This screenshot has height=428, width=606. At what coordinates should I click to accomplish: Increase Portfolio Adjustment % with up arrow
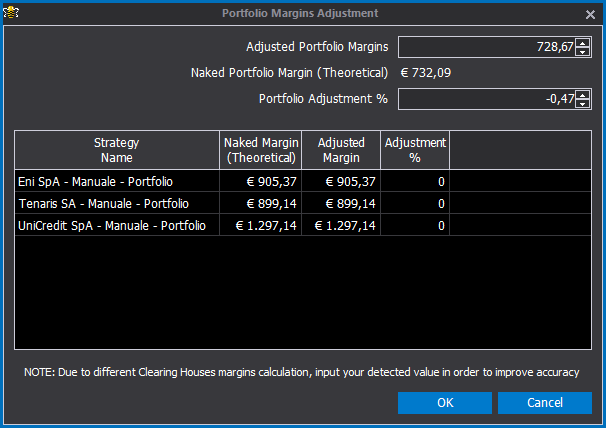(582, 95)
